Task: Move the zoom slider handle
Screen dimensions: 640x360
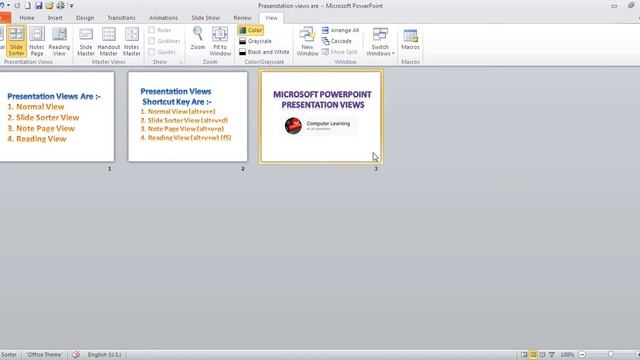Action: tap(611, 355)
